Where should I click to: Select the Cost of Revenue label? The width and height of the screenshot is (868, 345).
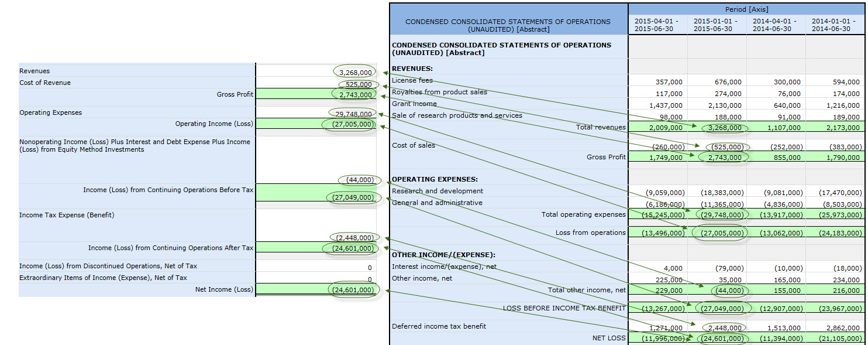pyautogui.click(x=45, y=83)
